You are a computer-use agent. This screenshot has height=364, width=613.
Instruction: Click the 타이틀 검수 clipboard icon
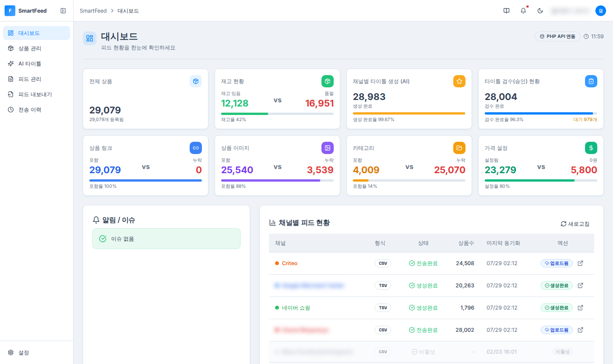(x=591, y=81)
